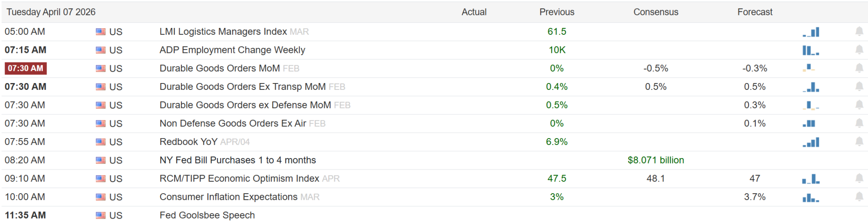This screenshot has height=222, width=868.
Task: Open Durable Goods Orders Ex Transp MoM
Action: pos(242,87)
